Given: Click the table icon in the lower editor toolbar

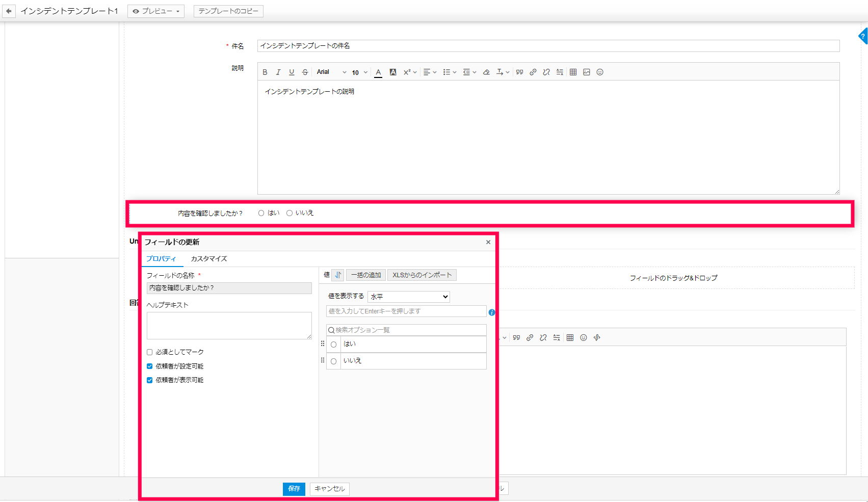Looking at the screenshot, I should click(x=570, y=338).
